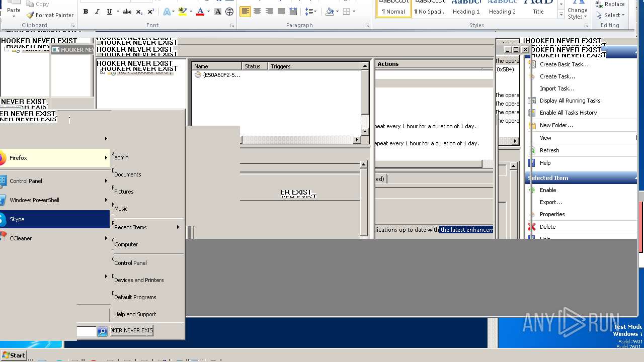
Task: Open Paragraph dialog launcher
Action: (368, 25)
